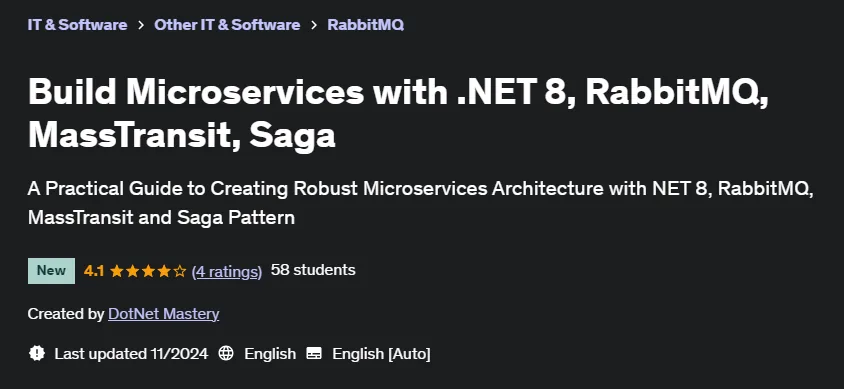Click the 4.1 rating score
The height and width of the screenshot is (389, 844).
click(x=94, y=271)
